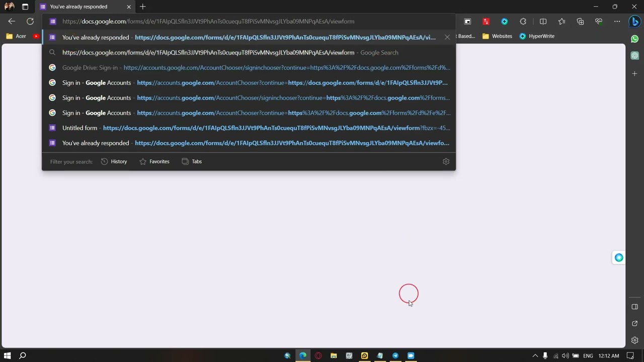This screenshot has height=362, width=644.
Task: Toggle the sidebar layout icon
Action: [x=635, y=307]
